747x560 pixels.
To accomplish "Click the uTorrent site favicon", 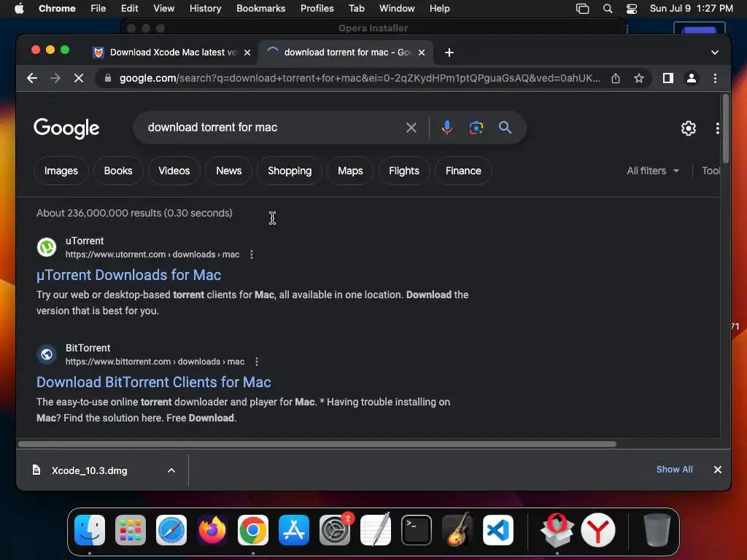I will pos(47,247).
